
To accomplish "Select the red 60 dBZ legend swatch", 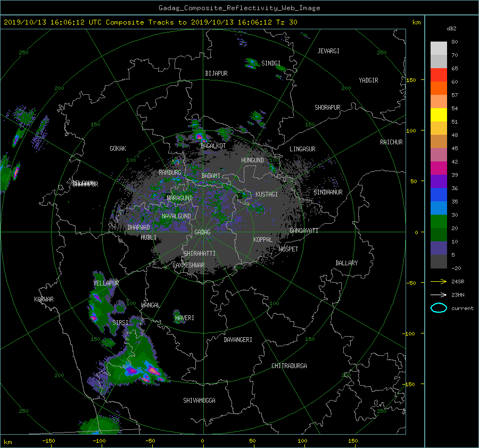I will click(439, 75).
